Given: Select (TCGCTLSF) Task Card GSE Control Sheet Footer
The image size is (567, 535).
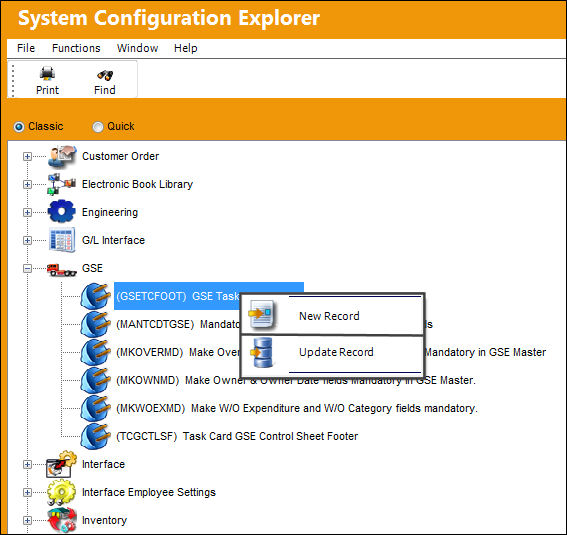Looking at the screenshot, I should coord(237,436).
